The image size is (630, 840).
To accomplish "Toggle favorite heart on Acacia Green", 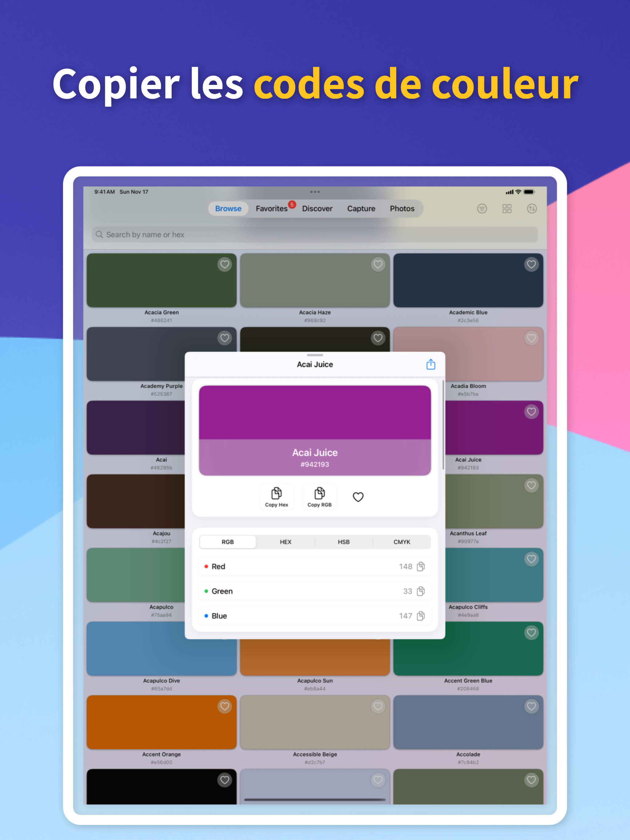I will click(x=225, y=264).
